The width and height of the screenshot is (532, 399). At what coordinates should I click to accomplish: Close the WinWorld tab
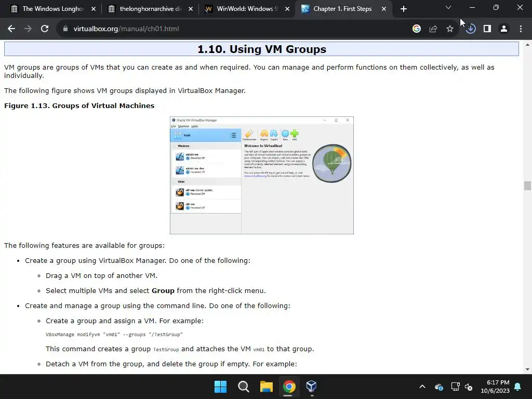287,9
